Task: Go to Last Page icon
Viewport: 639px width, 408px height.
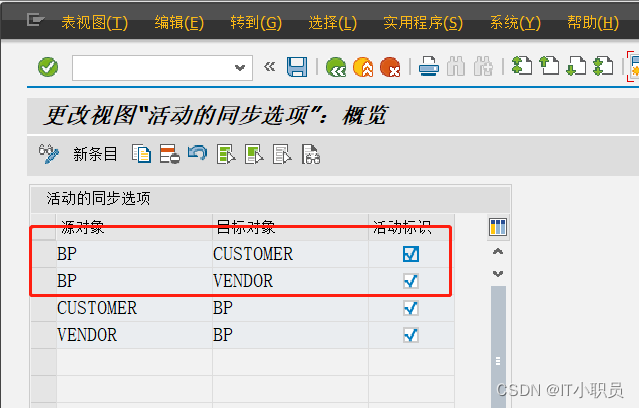Action: click(x=603, y=66)
